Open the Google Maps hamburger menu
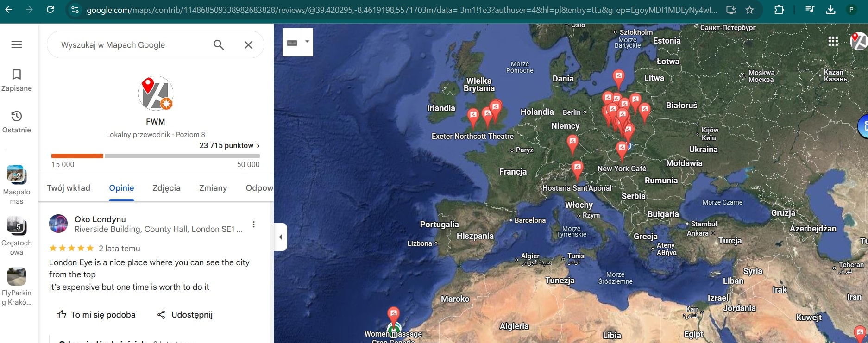Viewport: 868px width, 343px height. coord(17,44)
